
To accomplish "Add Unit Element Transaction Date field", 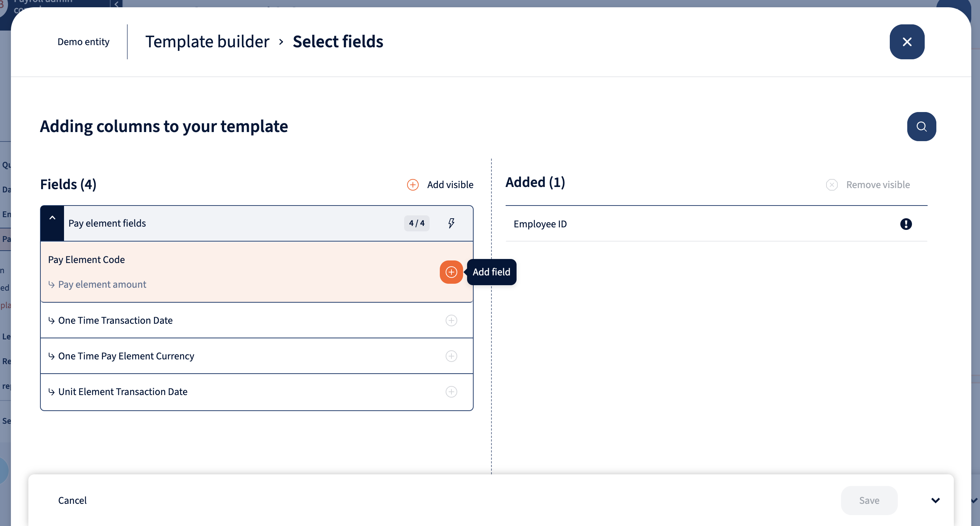I will [x=451, y=392].
